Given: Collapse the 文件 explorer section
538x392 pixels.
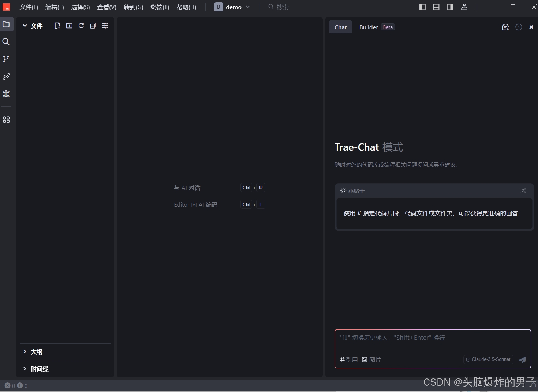Looking at the screenshot, I should [x=33, y=26].
